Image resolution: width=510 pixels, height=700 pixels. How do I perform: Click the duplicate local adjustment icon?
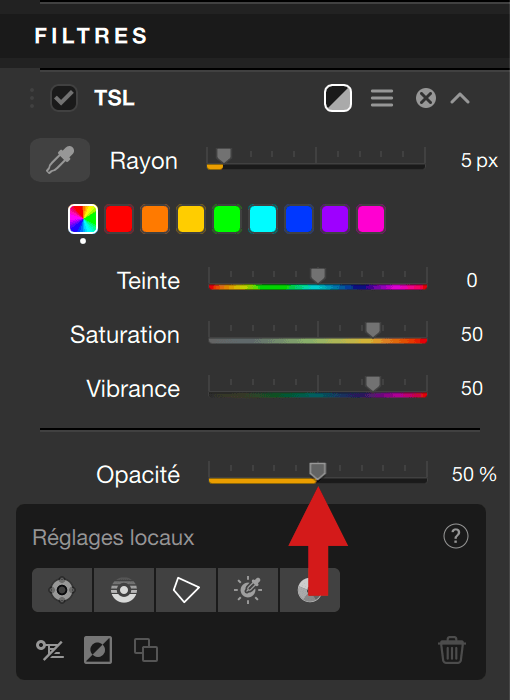click(x=146, y=650)
